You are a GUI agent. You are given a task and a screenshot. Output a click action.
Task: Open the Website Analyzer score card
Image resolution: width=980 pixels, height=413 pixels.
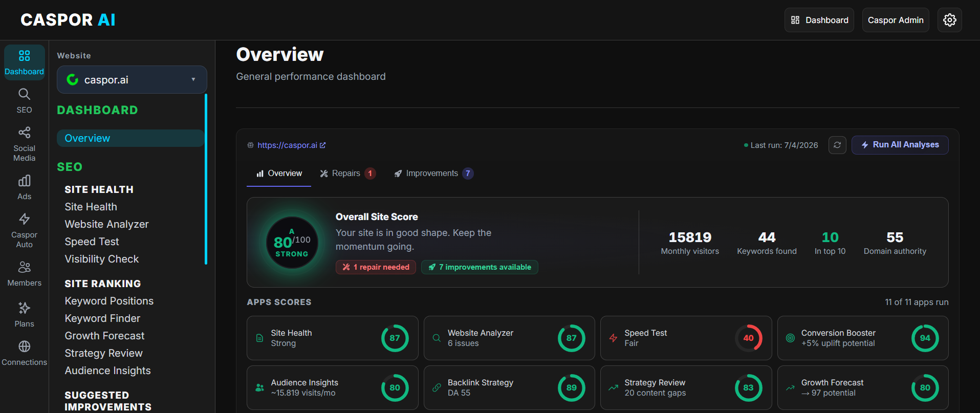click(x=509, y=338)
